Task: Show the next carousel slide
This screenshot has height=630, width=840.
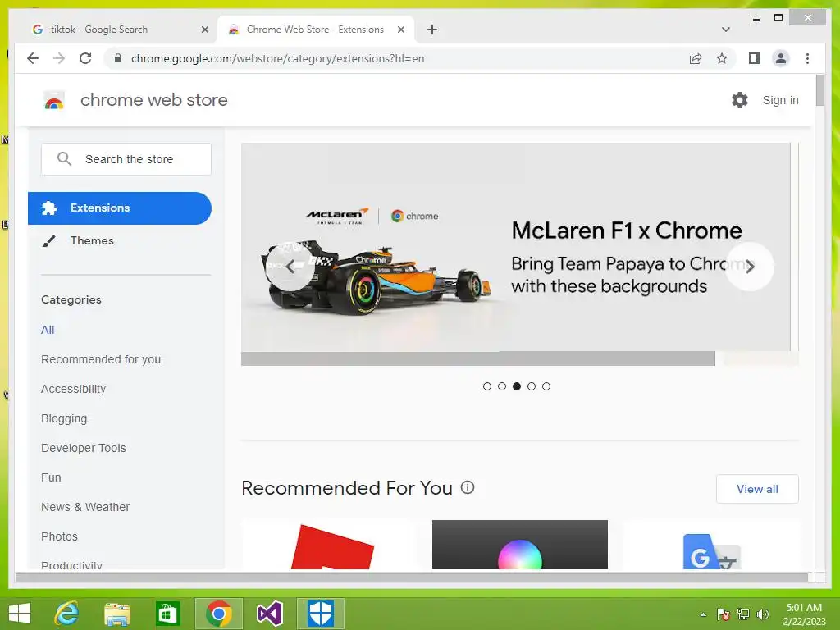Action: tap(750, 267)
